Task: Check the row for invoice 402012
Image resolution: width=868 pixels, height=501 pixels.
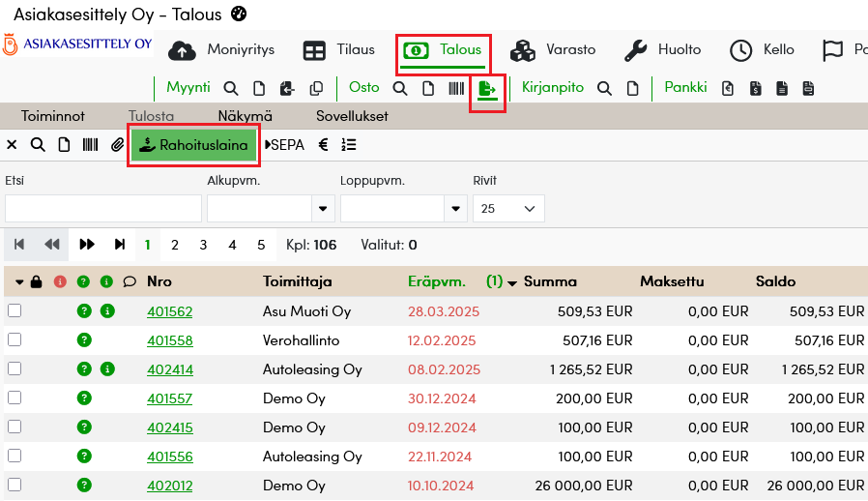Action: pyautogui.click(x=14, y=486)
